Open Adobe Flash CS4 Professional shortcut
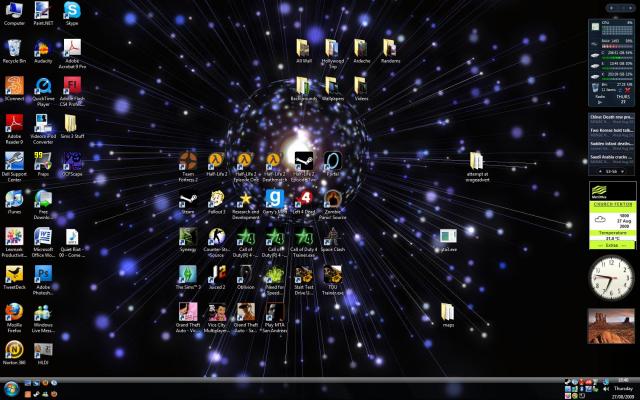This screenshot has width=640, height=400. (72, 91)
